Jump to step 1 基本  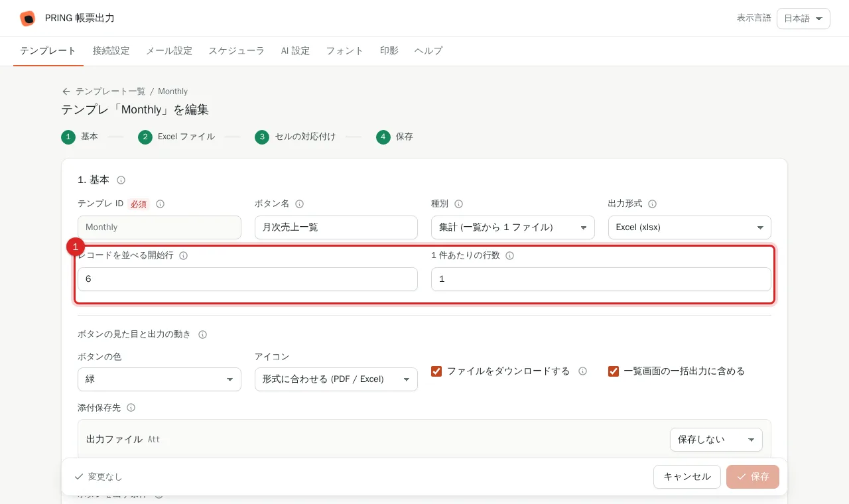point(80,137)
